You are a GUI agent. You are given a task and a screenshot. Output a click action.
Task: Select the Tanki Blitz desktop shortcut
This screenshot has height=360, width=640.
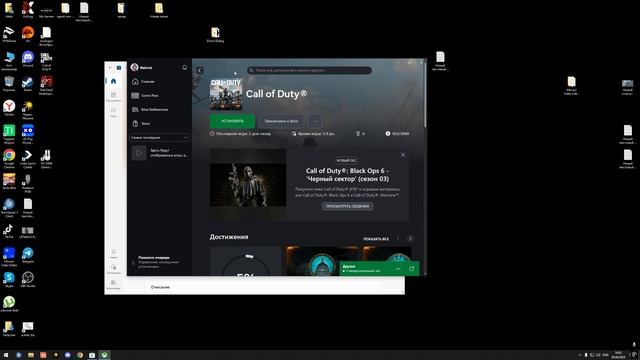coord(9,182)
